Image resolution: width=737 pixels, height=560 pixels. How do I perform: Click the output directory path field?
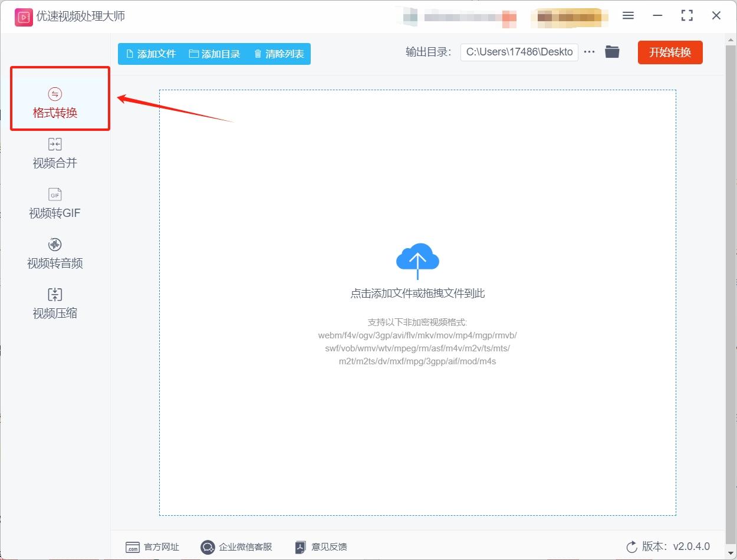coord(519,52)
